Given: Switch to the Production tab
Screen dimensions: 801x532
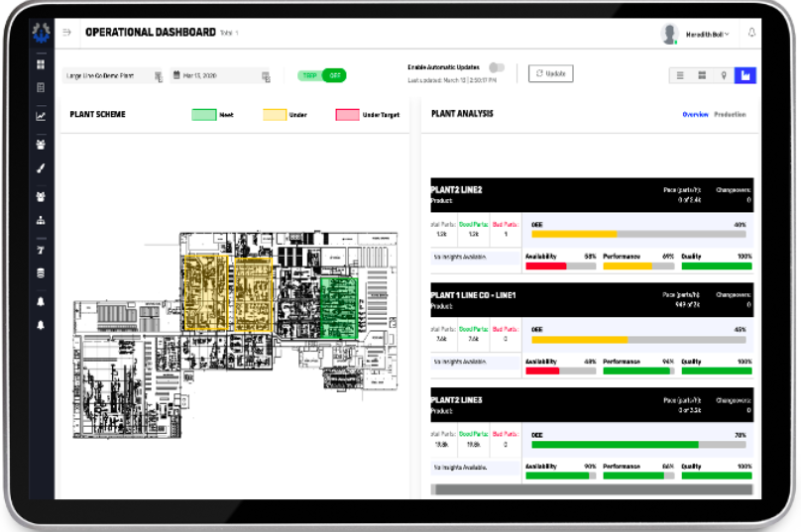Looking at the screenshot, I should tap(731, 115).
